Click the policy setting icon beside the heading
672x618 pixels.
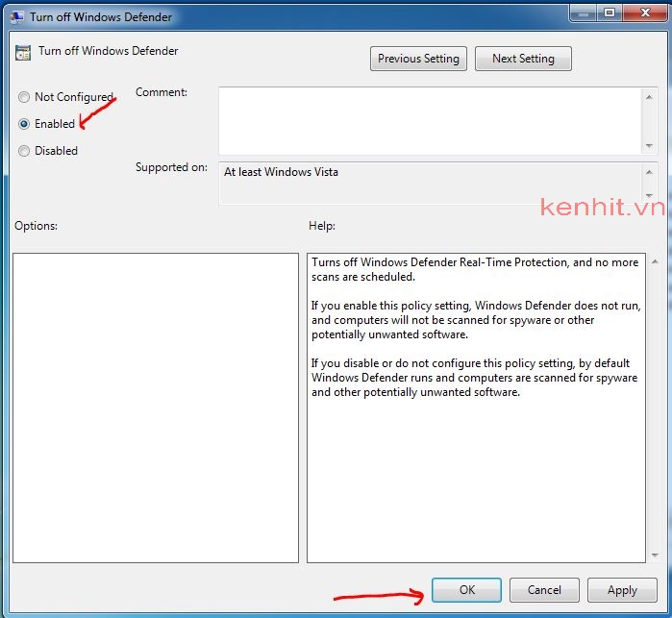pos(23,53)
